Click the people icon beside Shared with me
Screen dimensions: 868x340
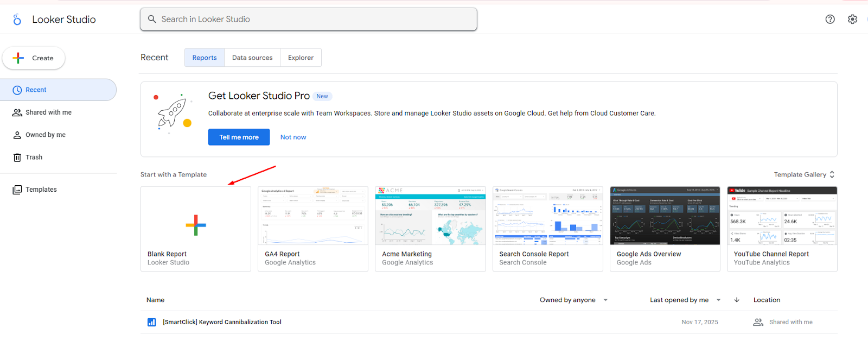[17, 112]
